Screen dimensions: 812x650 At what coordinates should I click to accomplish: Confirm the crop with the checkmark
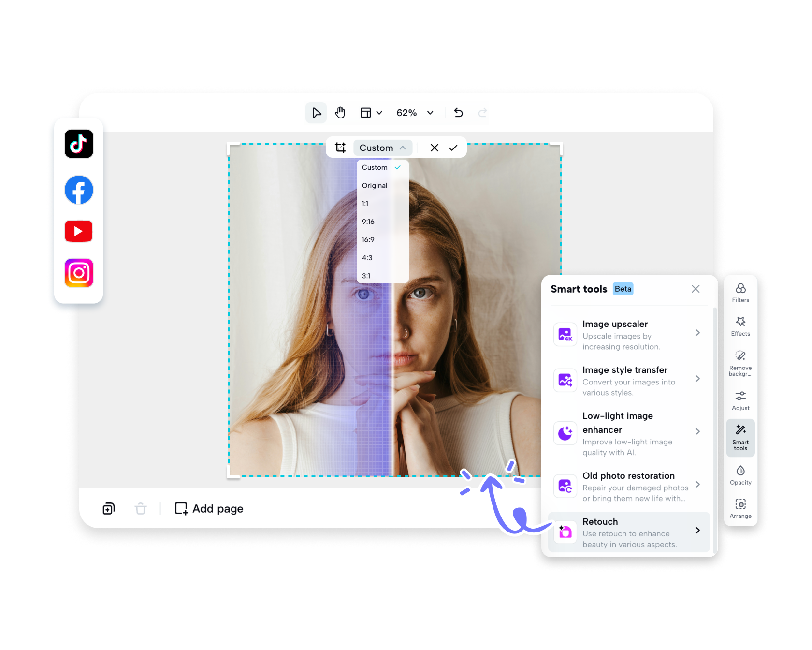(x=453, y=148)
